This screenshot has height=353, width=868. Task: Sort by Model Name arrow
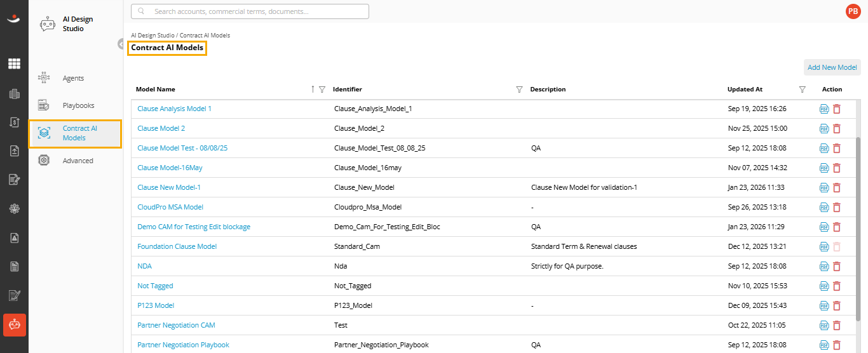[313, 90]
